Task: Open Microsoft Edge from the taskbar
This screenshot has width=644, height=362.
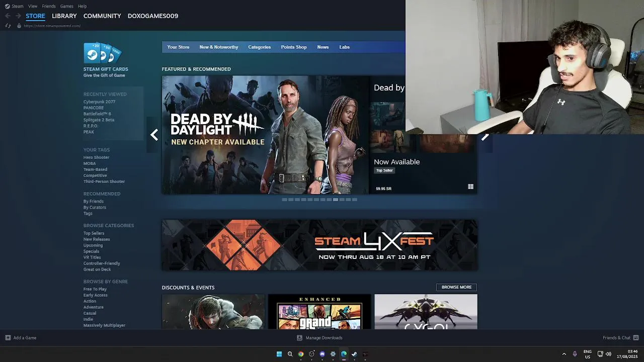Action: [x=344, y=354]
